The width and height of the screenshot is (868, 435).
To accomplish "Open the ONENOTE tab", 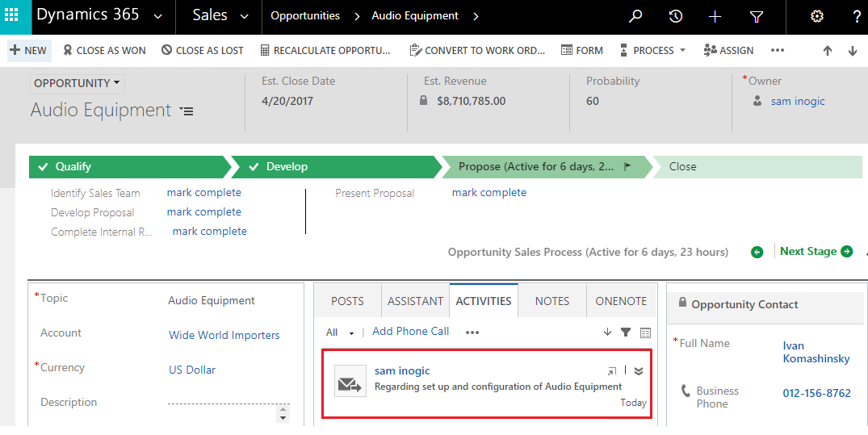I will point(621,301).
